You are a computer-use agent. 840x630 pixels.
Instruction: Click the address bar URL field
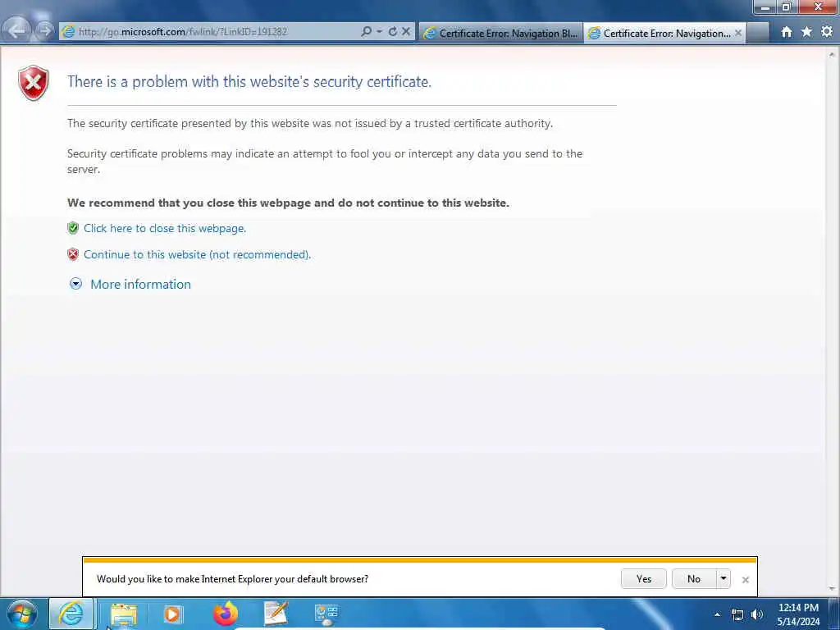(214, 32)
